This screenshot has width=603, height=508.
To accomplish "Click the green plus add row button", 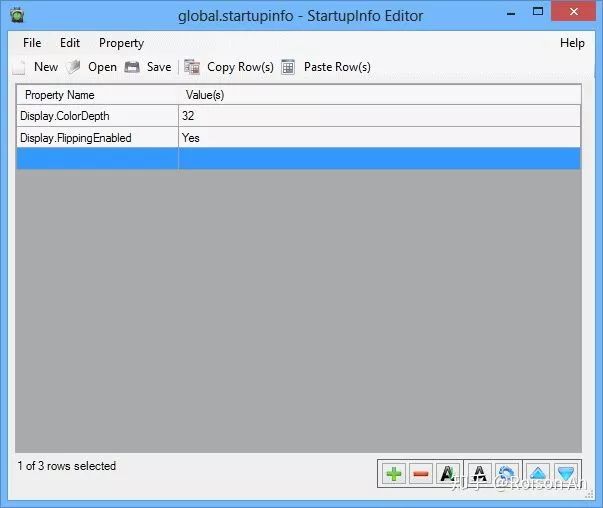I will pos(394,474).
